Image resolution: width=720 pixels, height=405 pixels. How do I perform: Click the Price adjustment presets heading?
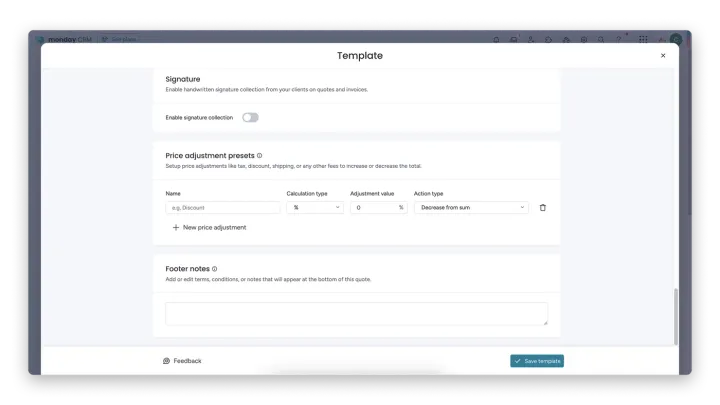coord(210,156)
